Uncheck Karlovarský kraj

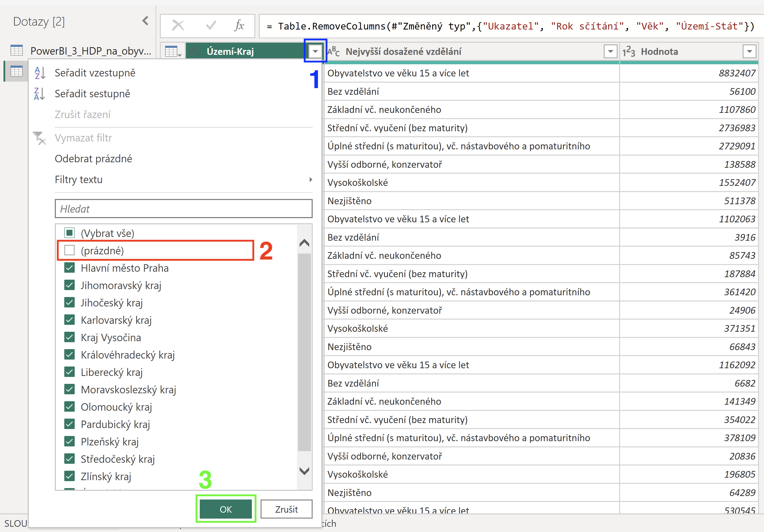(x=69, y=320)
